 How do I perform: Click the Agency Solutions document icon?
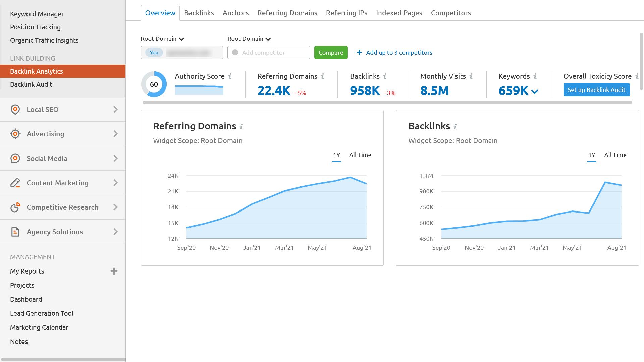point(15,232)
